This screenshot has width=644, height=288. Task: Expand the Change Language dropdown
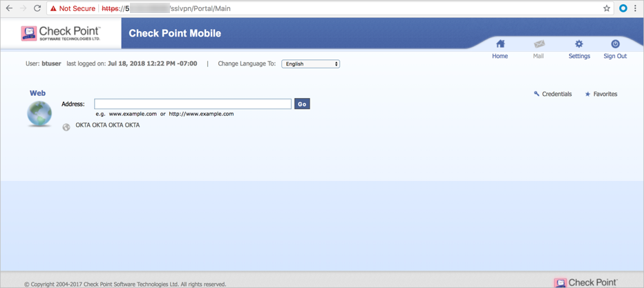(x=310, y=64)
